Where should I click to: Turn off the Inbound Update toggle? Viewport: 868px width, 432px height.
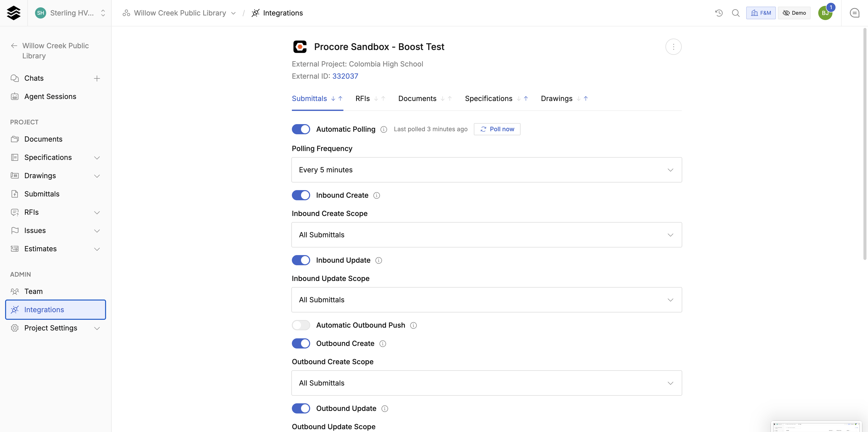click(x=301, y=260)
